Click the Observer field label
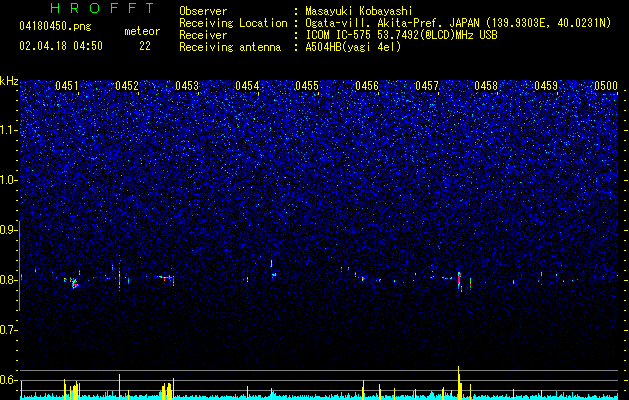Viewport: 629px width, 400px height. click(x=203, y=11)
